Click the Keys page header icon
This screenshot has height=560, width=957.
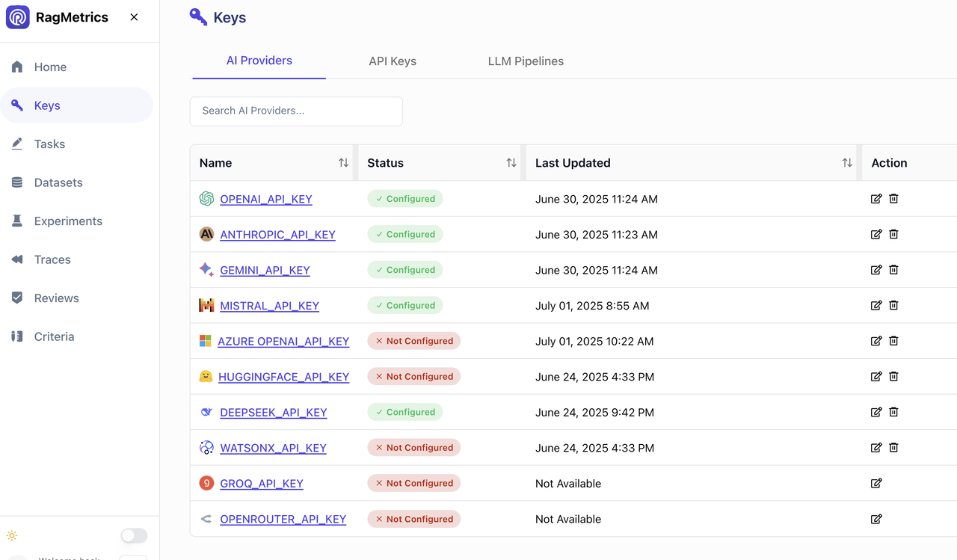click(198, 17)
